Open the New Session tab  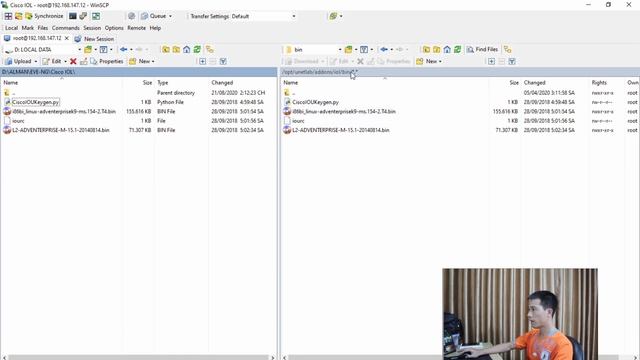click(x=94, y=39)
